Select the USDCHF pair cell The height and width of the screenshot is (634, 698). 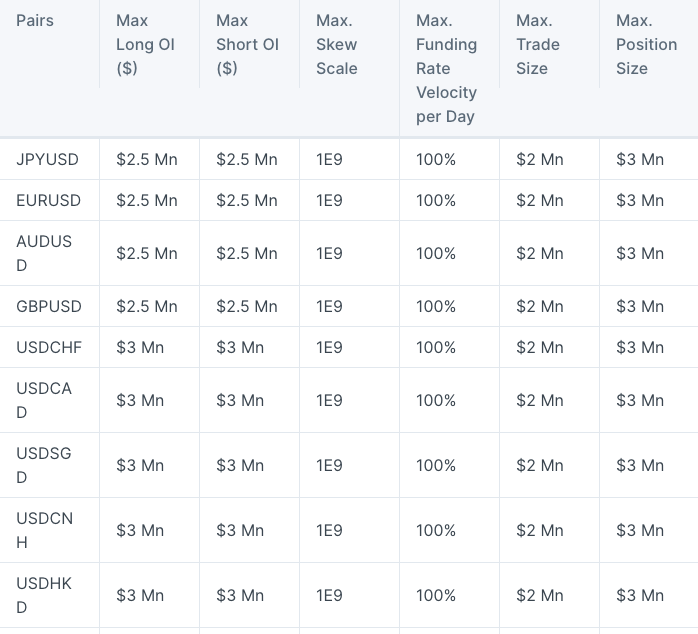pyautogui.click(x=49, y=347)
